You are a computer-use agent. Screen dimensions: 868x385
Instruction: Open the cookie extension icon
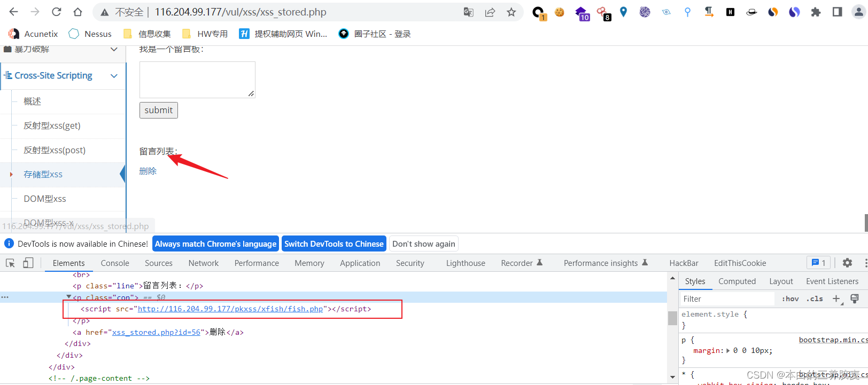pos(560,12)
